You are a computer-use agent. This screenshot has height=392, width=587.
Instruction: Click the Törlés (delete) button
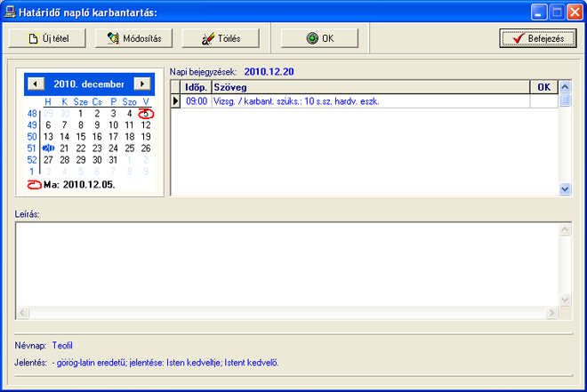(221, 38)
